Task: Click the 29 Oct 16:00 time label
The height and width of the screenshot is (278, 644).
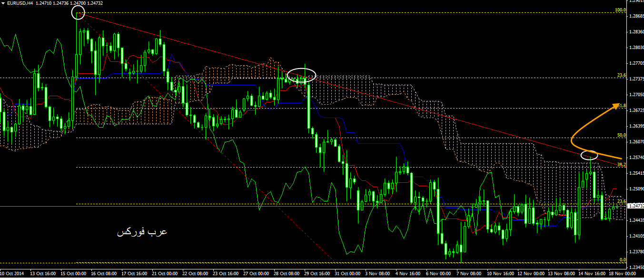Action: tap(317, 274)
